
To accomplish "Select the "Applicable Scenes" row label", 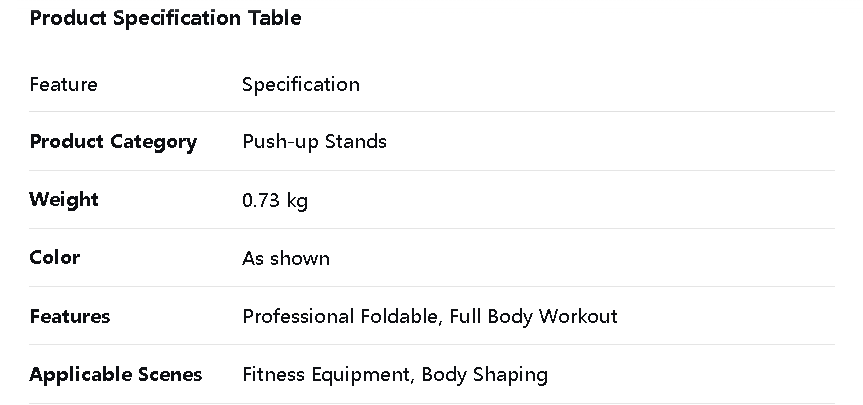I will point(116,374).
